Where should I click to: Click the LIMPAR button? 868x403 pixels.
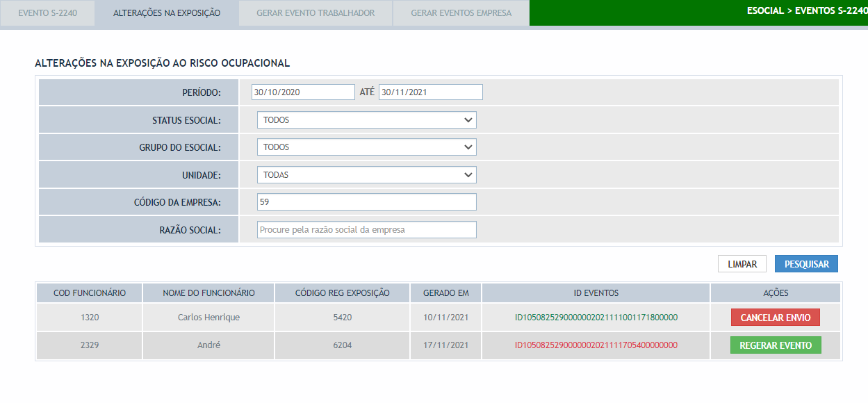(x=742, y=264)
